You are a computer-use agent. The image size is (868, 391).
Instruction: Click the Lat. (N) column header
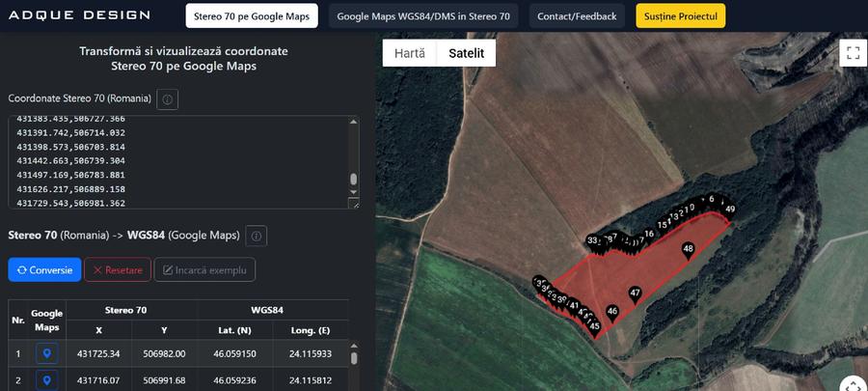(234, 330)
